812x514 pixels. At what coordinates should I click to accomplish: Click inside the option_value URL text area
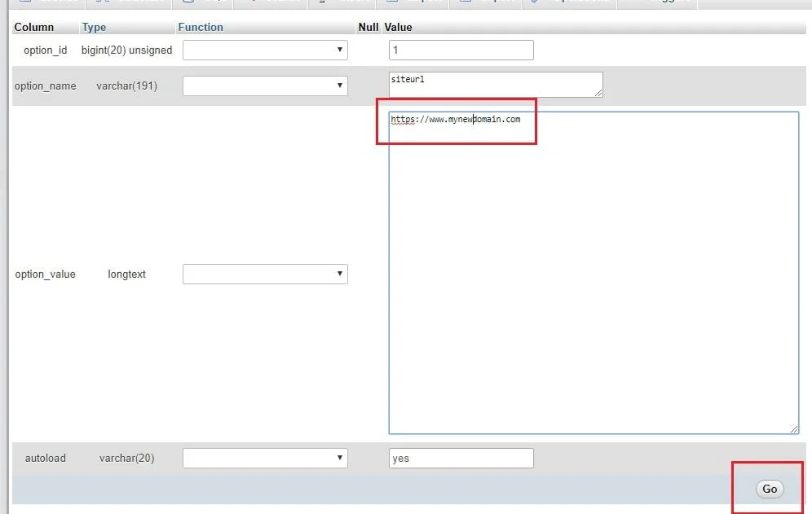click(594, 273)
